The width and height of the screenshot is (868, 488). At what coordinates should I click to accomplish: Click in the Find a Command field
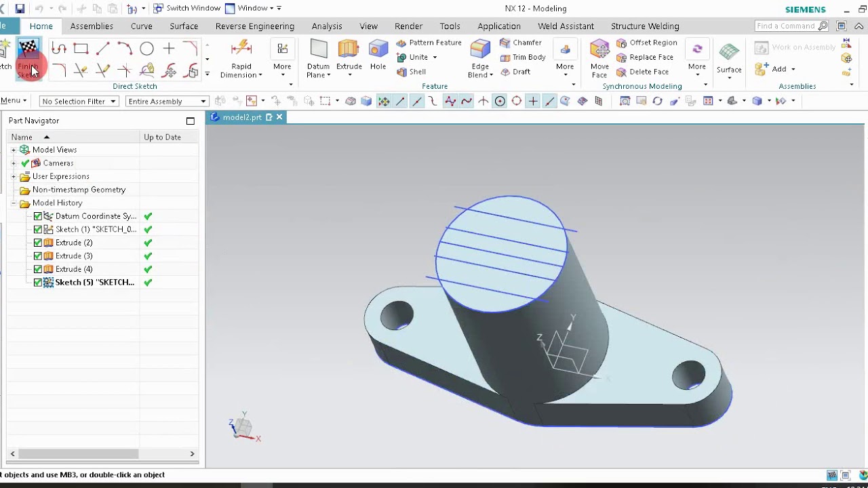pyautogui.click(x=787, y=26)
